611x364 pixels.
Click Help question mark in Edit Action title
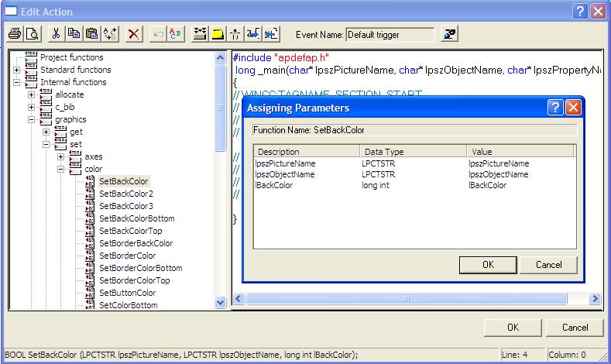point(580,12)
